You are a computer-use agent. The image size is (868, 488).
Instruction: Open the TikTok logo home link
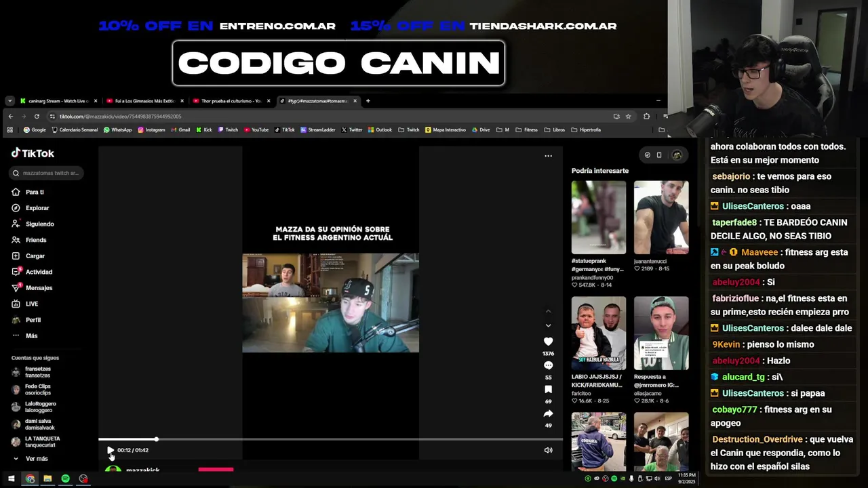(x=33, y=153)
